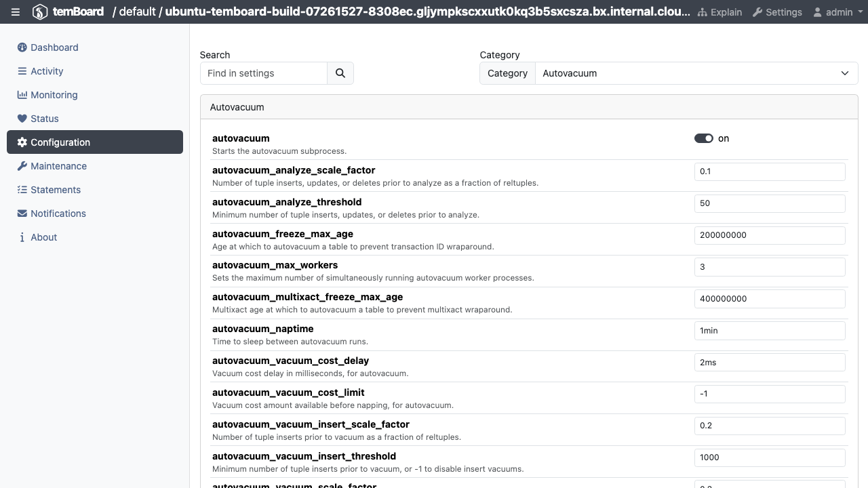Click the Monitoring chart icon in sidebar
Image resolution: width=868 pixels, height=488 pixels.
[22, 95]
